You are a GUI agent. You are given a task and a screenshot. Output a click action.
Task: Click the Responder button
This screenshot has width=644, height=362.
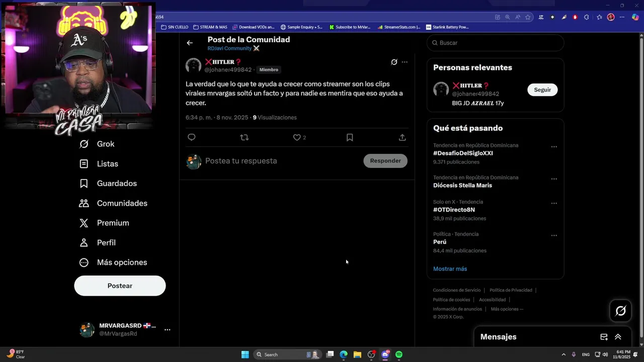point(385,161)
